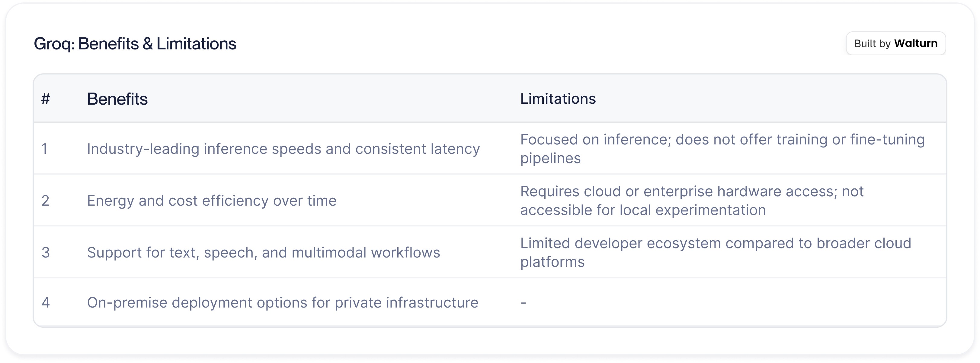This screenshot has height=363, width=980.
Task: Click Industry-leading inference speeds benefit text
Action: [283, 149]
